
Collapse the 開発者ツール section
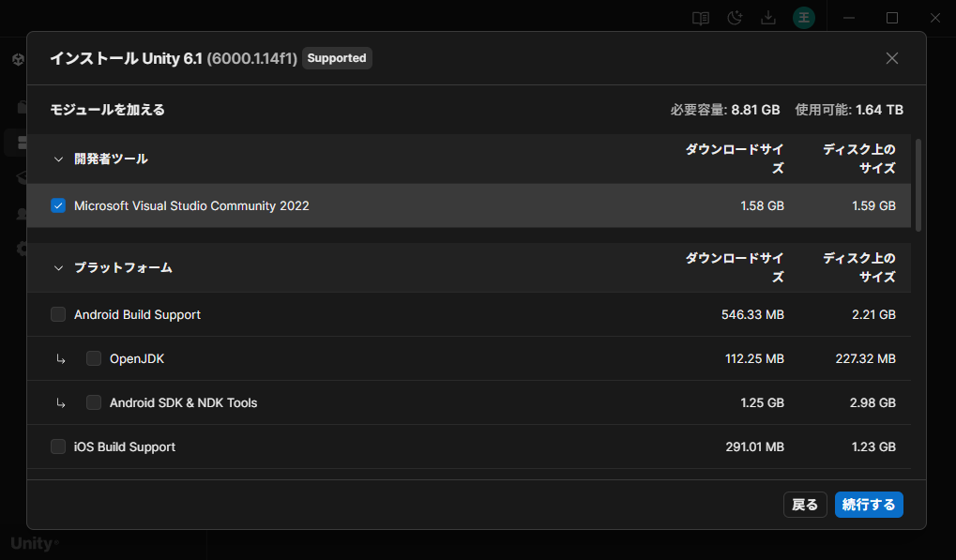pyautogui.click(x=58, y=159)
